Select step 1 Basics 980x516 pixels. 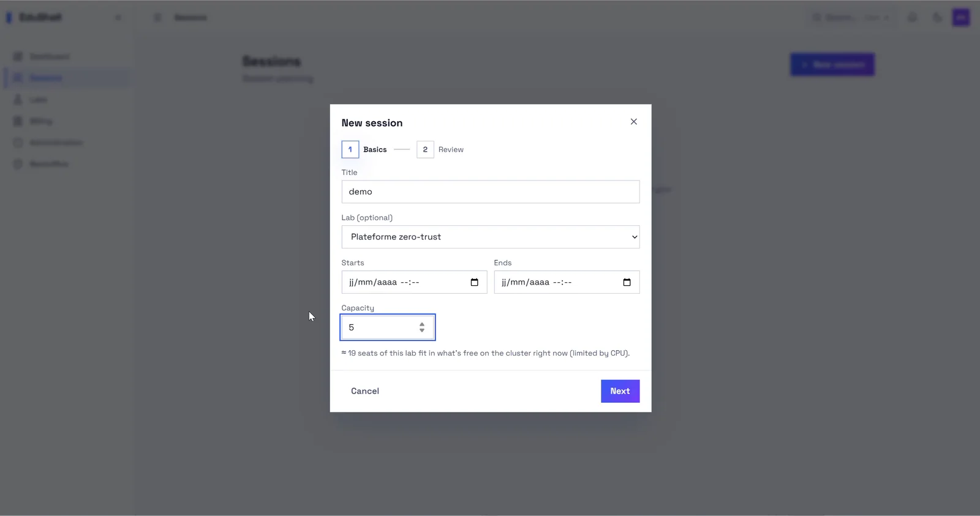point(364,149)
